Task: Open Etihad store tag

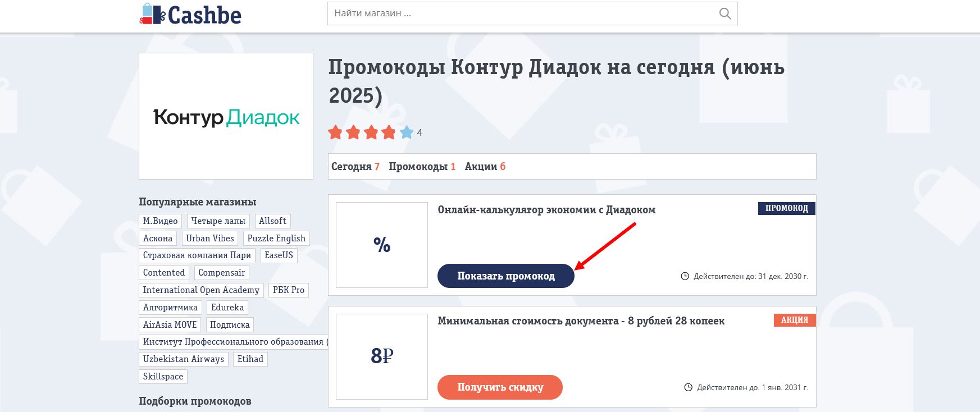Action: (250, 359)
